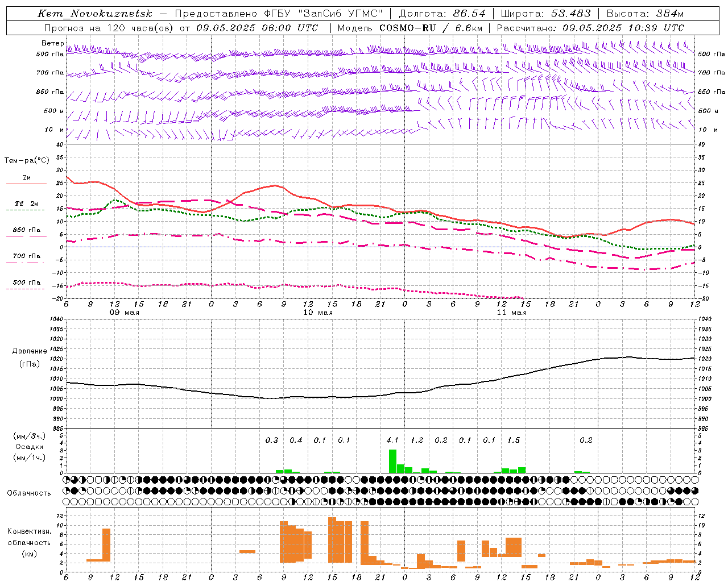Click the green dotted line sample under 'Td 2м'
The height and width of the screenshot is (582, 728).
[x=25, y=210]
